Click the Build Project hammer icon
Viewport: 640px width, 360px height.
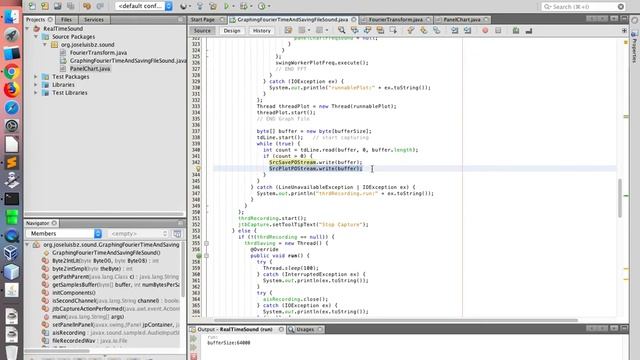pyautogui.click(x=200, y=6)
